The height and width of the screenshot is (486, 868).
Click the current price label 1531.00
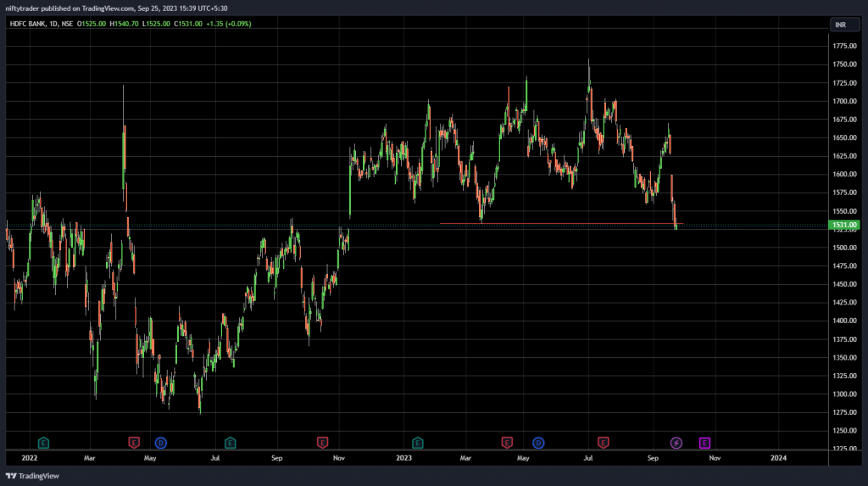[844, 225]
